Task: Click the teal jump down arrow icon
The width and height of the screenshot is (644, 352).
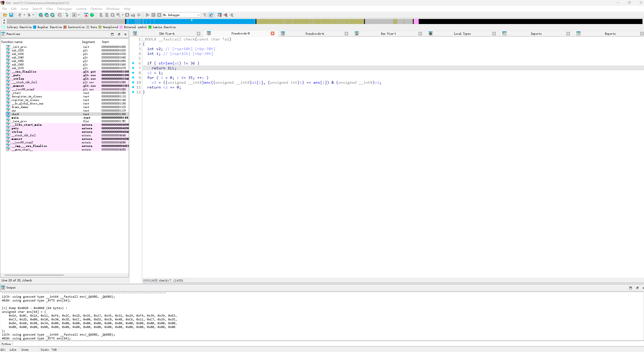Action: [x=67, y=15]
